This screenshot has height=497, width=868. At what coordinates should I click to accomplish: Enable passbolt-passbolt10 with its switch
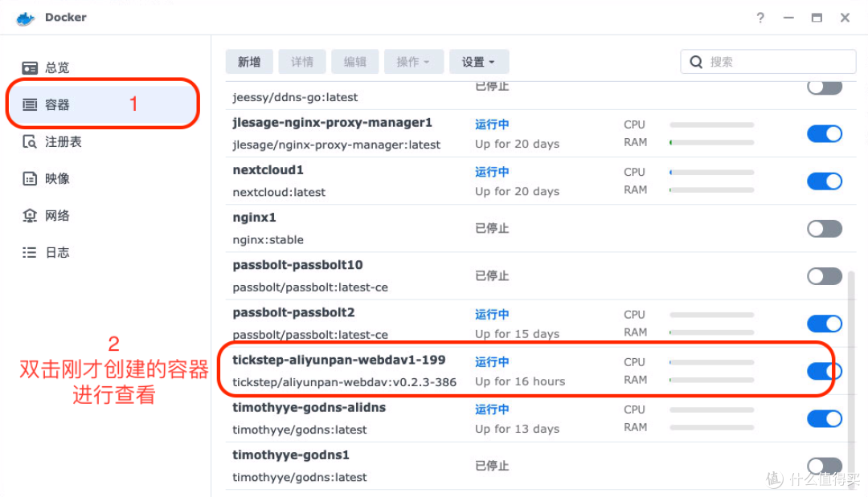pyautogui.click(x=825, y=275)
